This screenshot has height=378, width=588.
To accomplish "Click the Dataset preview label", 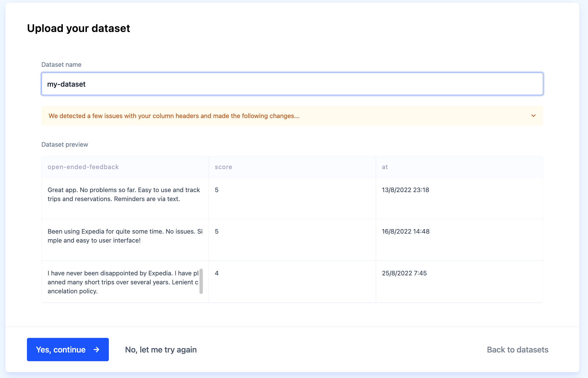I will click(x=65, y=144).
